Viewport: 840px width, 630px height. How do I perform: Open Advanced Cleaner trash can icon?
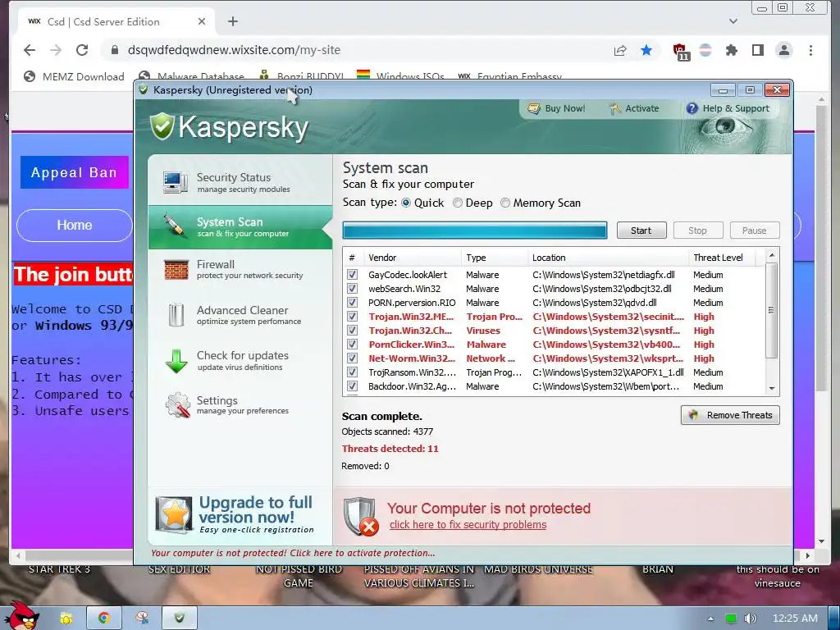coord(176,314)
